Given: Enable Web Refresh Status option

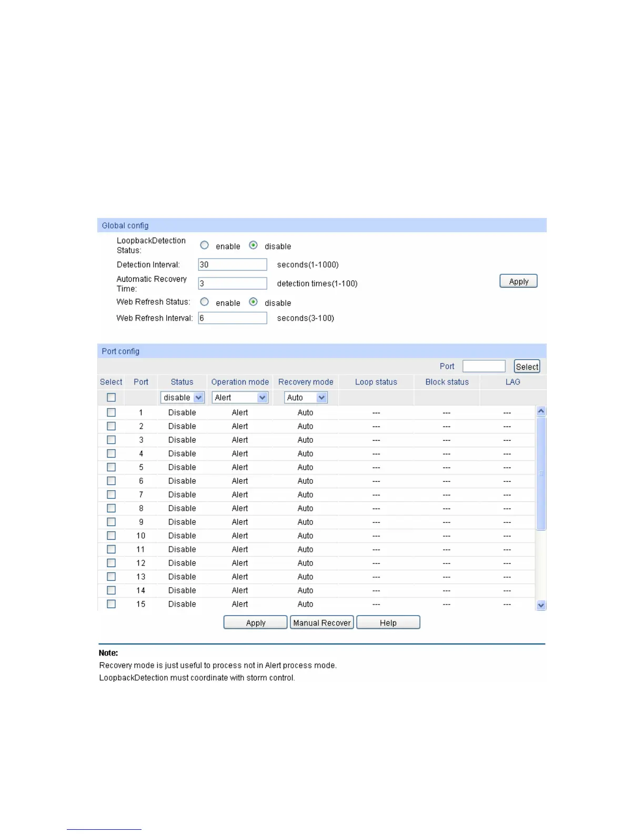Looking at the screenshot, I should tap(204, 302).
